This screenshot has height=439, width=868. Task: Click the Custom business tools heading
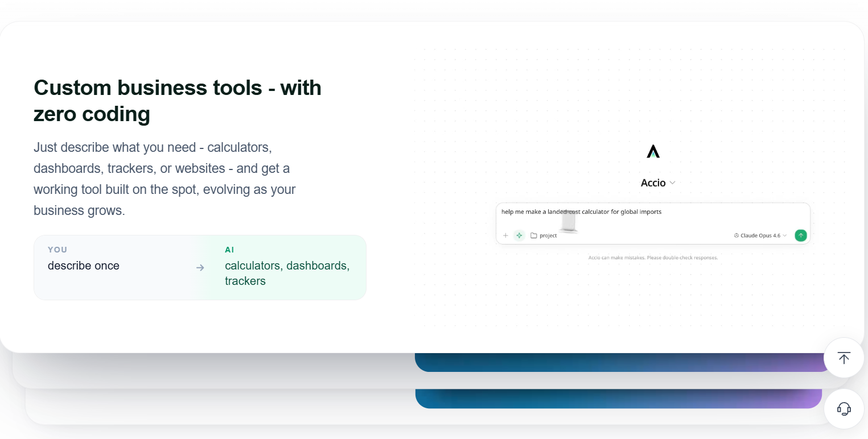tap(178, 101)
